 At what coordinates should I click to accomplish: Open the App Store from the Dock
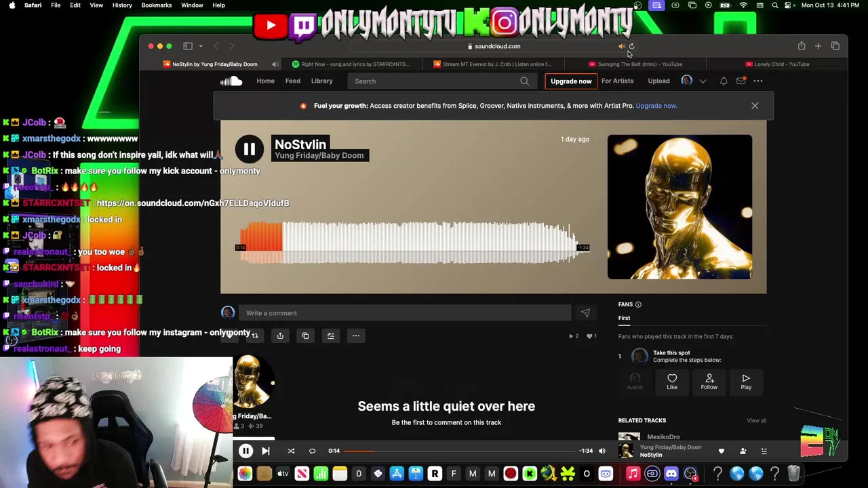(x=397, y=474)
